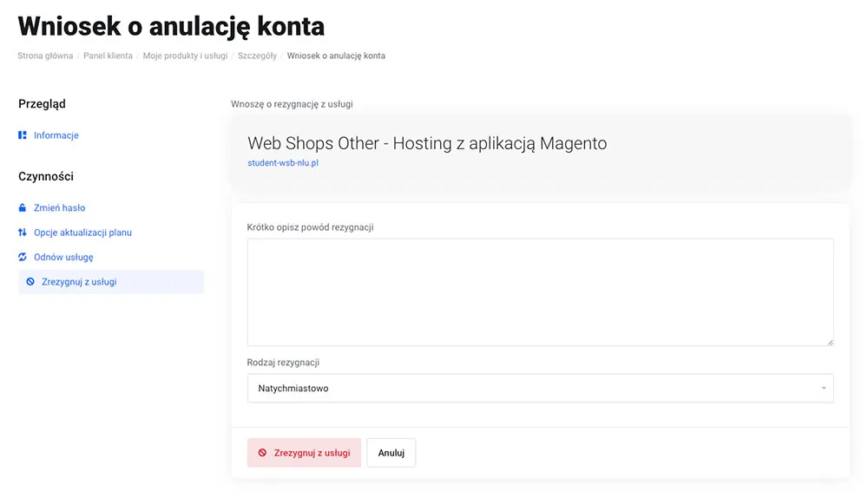Open Szczegóły breadcrumb
This screenshot has width=868, height=498.
pos(257,56)
